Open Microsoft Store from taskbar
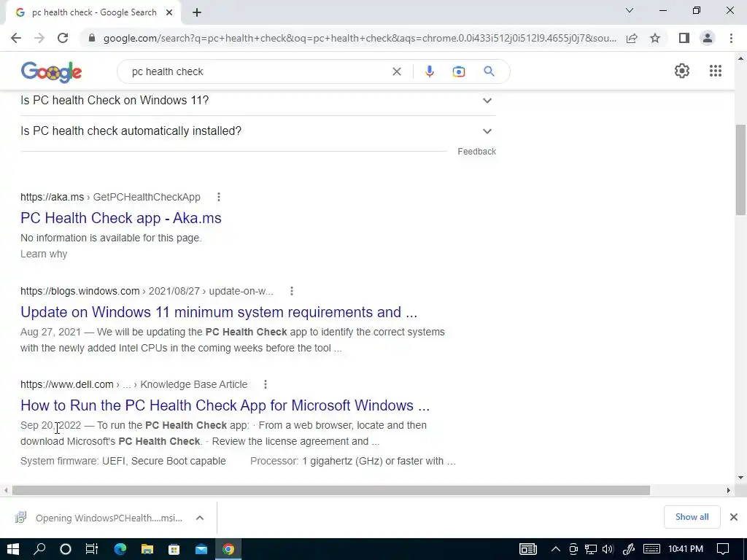The width and height of the screenshot is (747, 560). click(174, 549)
